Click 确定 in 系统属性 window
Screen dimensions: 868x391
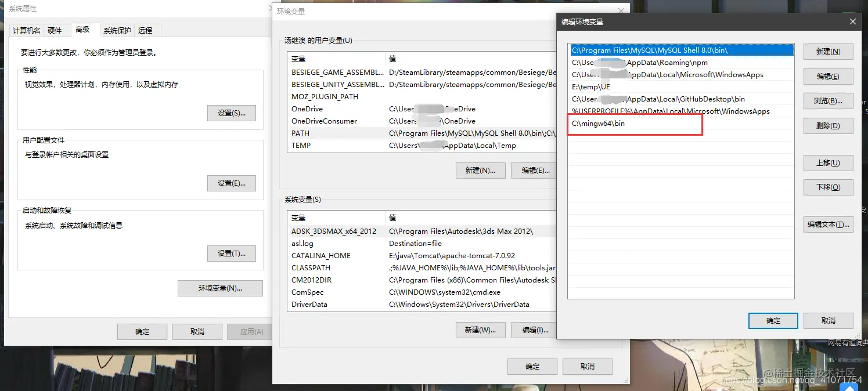point(142,332)
